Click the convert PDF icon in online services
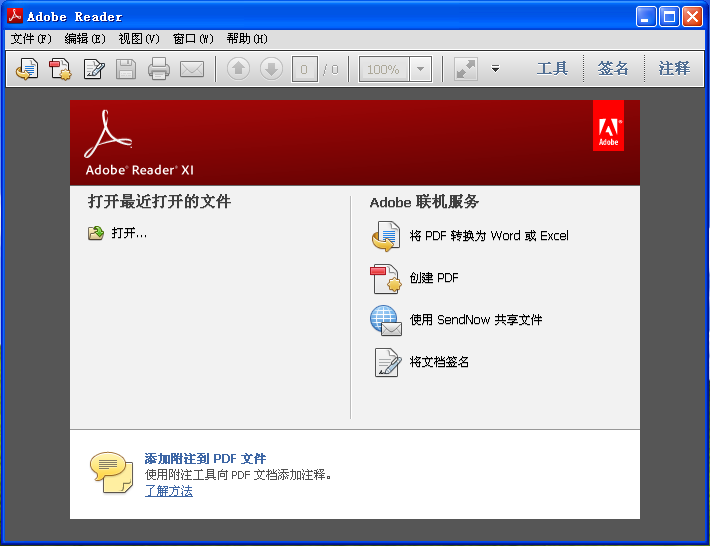 386,236
